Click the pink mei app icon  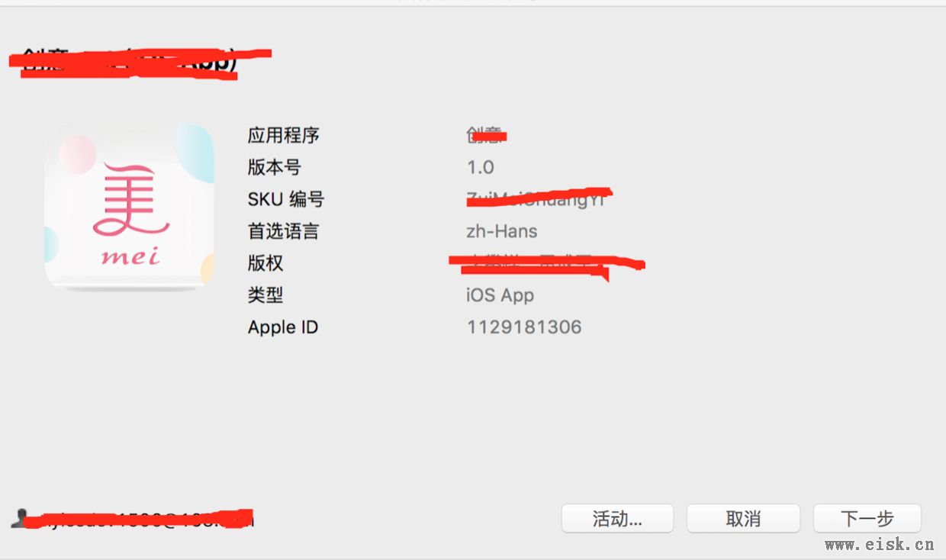129,206
